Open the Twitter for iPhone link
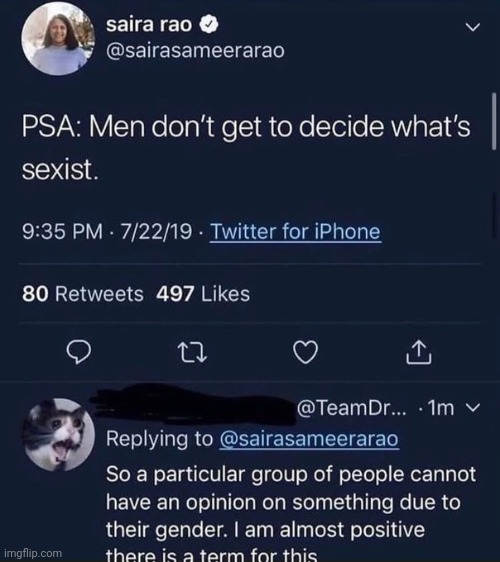 click(295, 231)
